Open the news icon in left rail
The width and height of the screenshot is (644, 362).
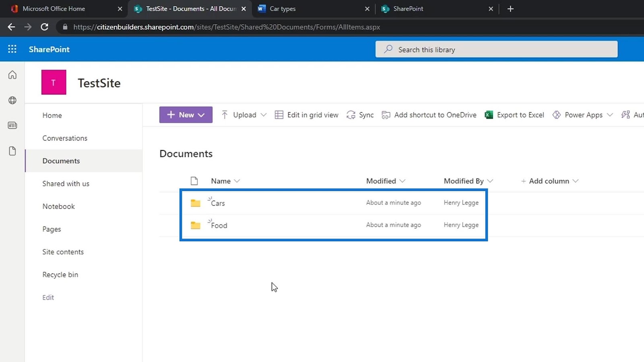(12, 125)
